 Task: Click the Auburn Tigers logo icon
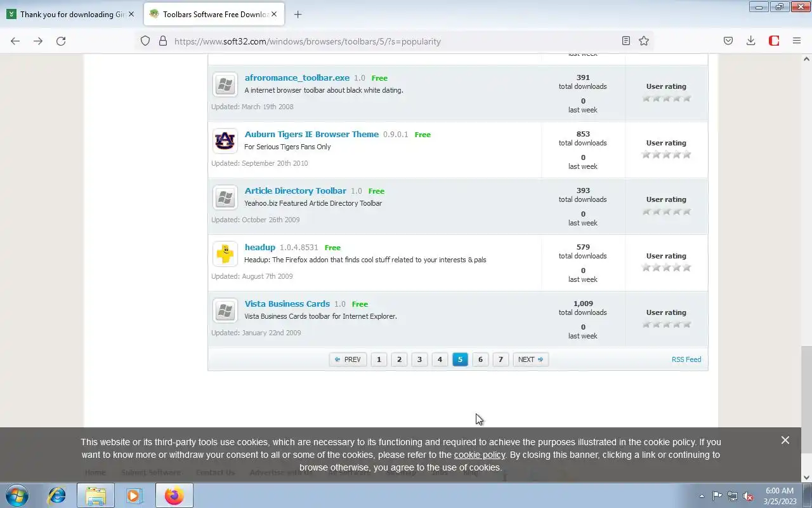[x=225, y=141]
